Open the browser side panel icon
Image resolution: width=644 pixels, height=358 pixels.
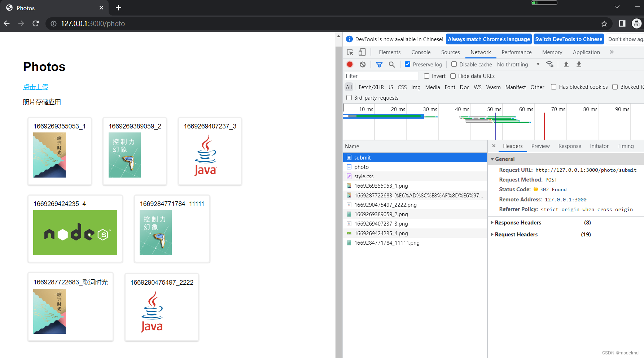click(622, 23)
